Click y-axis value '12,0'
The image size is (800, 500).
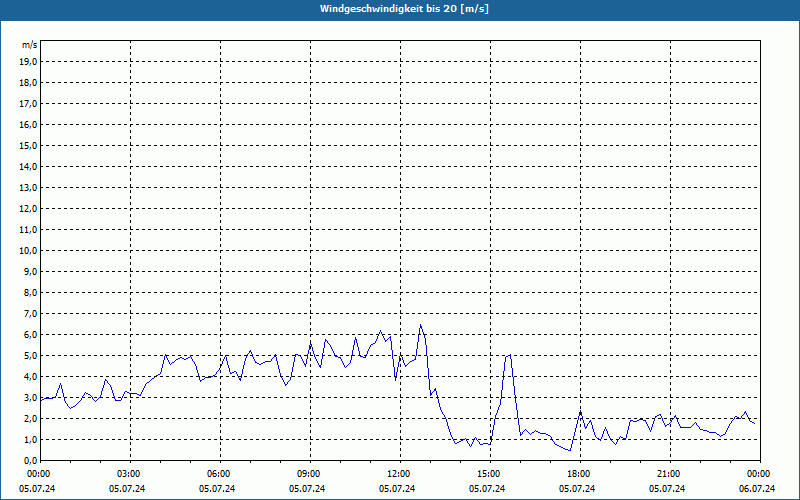click(29, 209)
